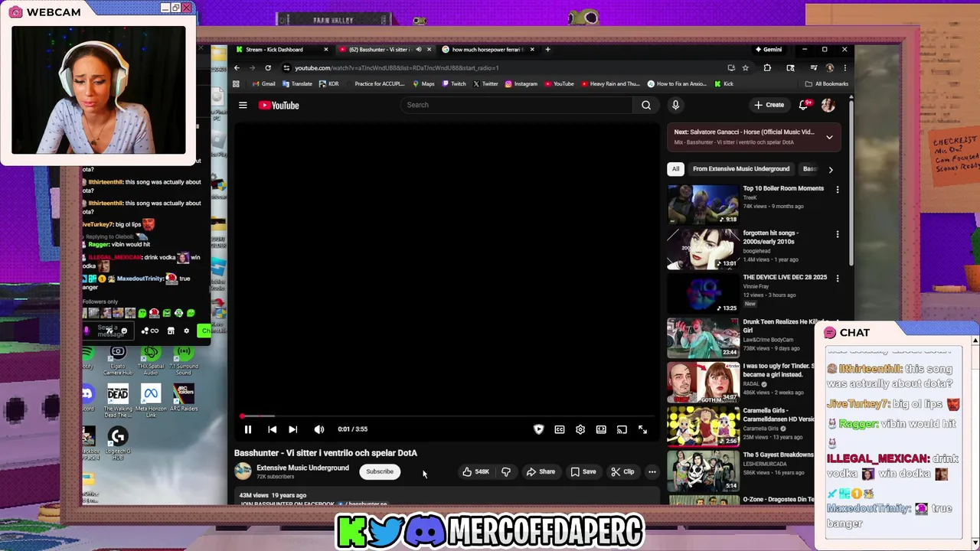Open the YouTube Create menu
Viewport: 980px width, 551px height.
769,105
